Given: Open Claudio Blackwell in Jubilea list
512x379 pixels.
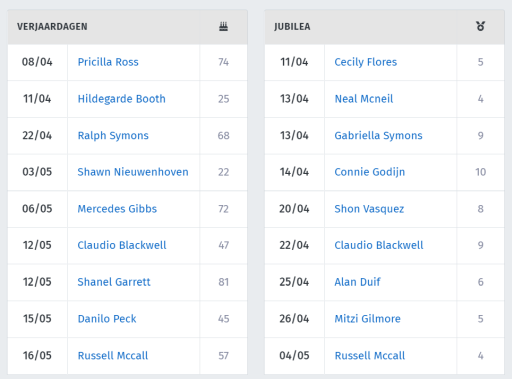Looking at the screenshot, I should (379, 245).
